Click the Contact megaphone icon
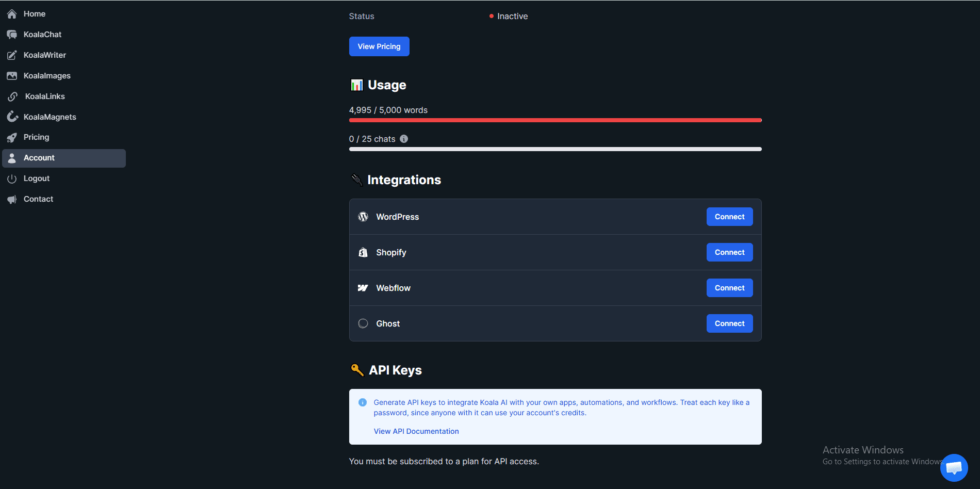Viewport: 980px width, 489px height. [12, 200]
